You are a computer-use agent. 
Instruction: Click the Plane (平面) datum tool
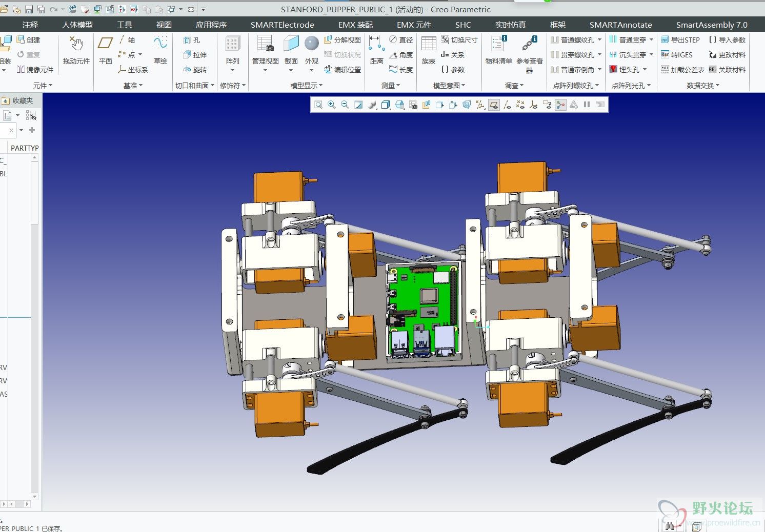(x=106, y=44)
